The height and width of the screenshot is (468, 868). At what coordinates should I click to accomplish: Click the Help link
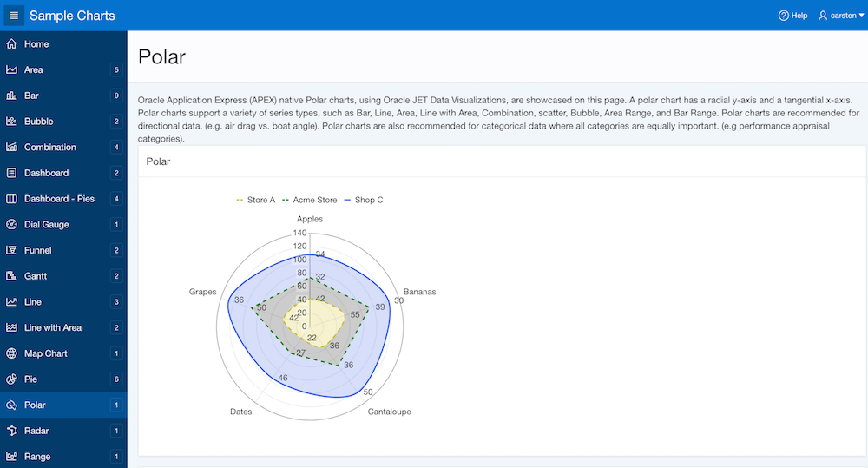[792, 16]
